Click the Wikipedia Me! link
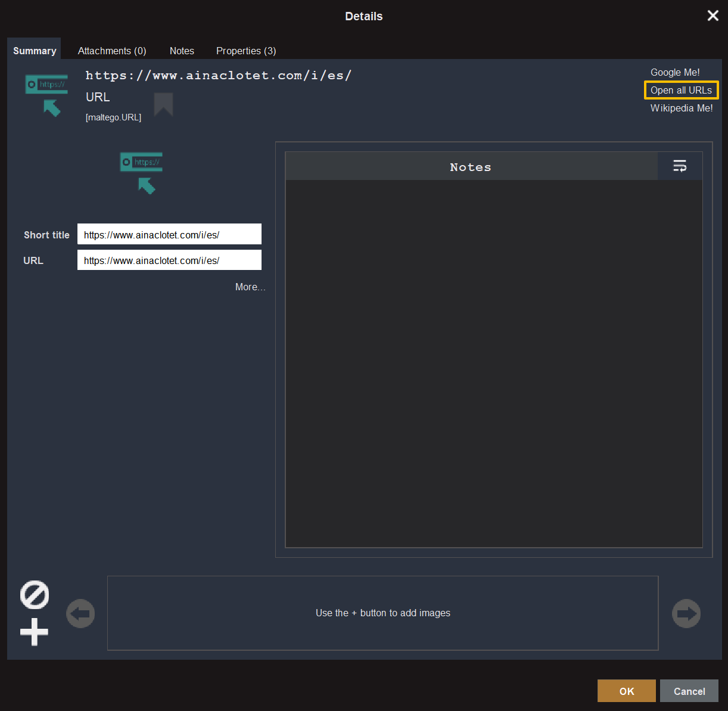 coord(682,108)
